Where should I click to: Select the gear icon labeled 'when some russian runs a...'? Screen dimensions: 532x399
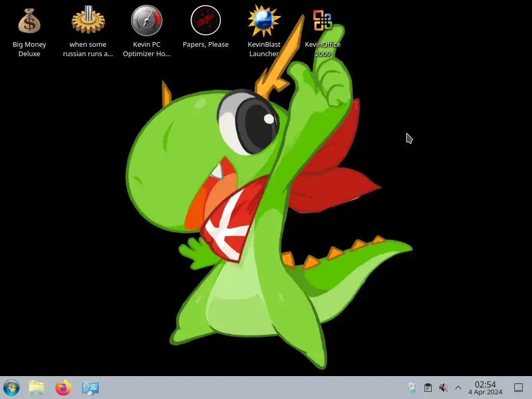point(88,20)
